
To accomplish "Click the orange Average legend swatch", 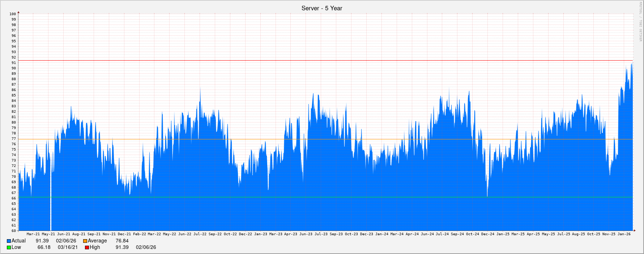I will pyautogui.click(x=85, y=241).
